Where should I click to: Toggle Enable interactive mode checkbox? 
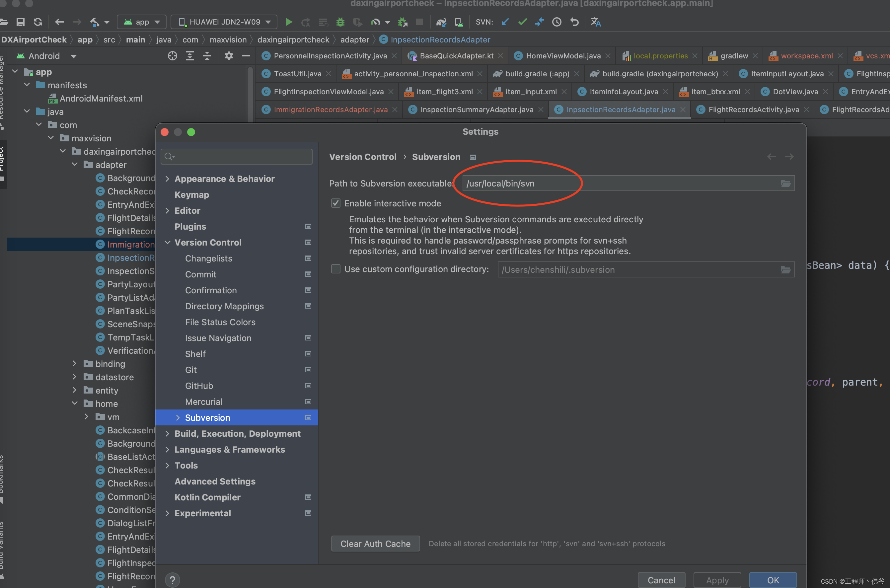click(x=336, y=203)
